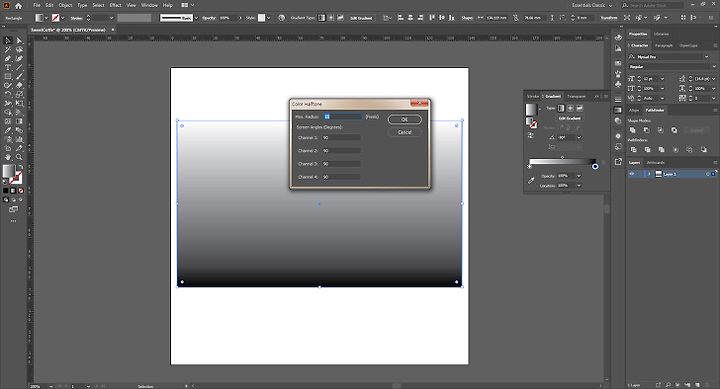Screen dimensions: 720x389
Task: Toggle Layer 1 visibility eye
Action: point(632,174)
